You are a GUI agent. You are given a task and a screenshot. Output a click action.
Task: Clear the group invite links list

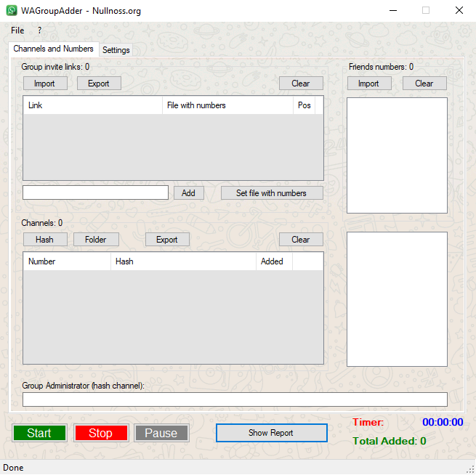(301, 84)
